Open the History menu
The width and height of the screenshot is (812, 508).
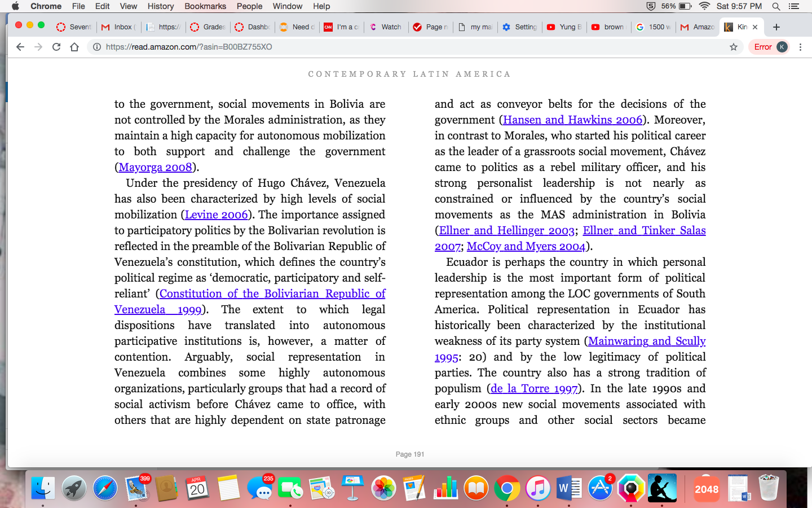click(x=161, y=6)
